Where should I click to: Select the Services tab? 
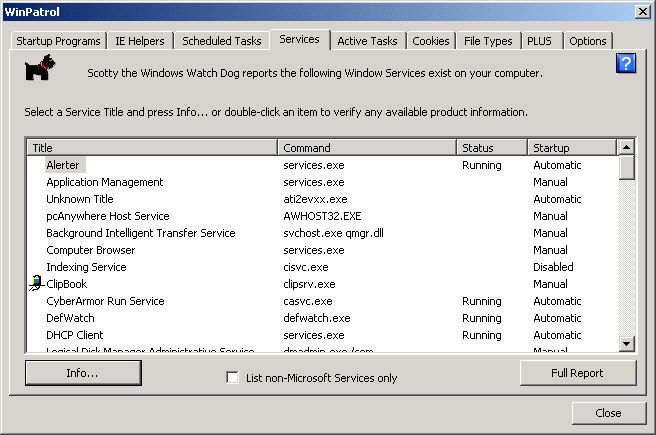coord(300,39)
